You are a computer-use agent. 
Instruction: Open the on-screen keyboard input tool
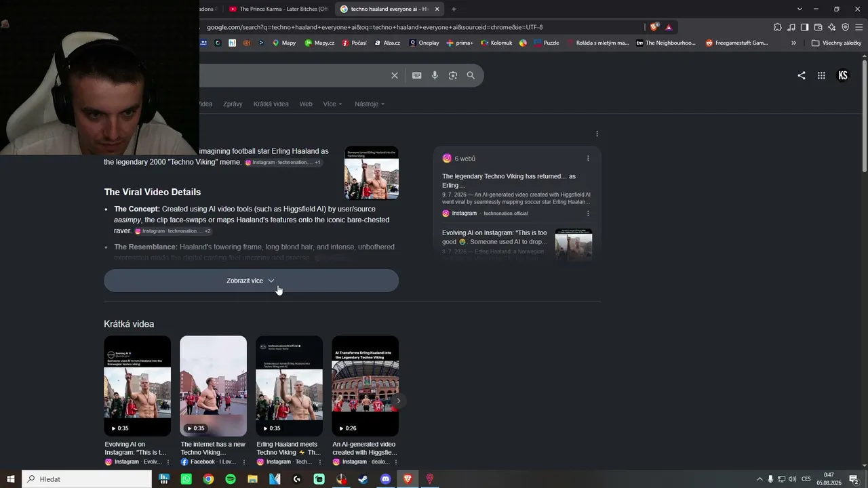(x=416, y=75)
